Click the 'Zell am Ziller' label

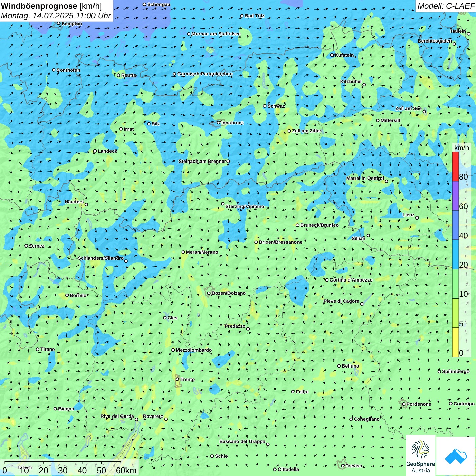click(307, 131)
